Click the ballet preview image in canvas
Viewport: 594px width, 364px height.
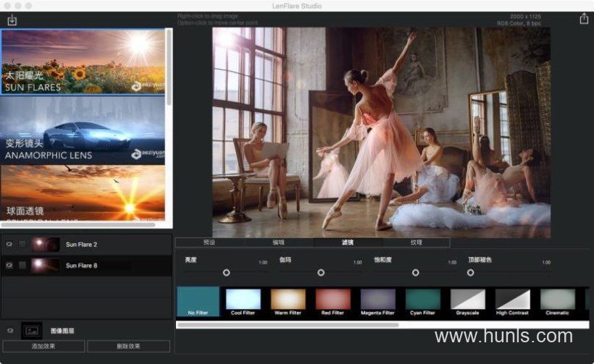(381, 132)
